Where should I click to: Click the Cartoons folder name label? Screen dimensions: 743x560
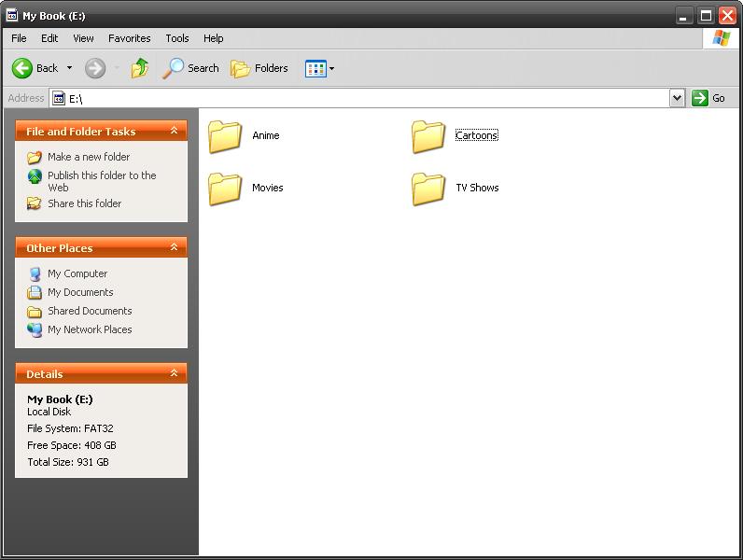[477, 135]
